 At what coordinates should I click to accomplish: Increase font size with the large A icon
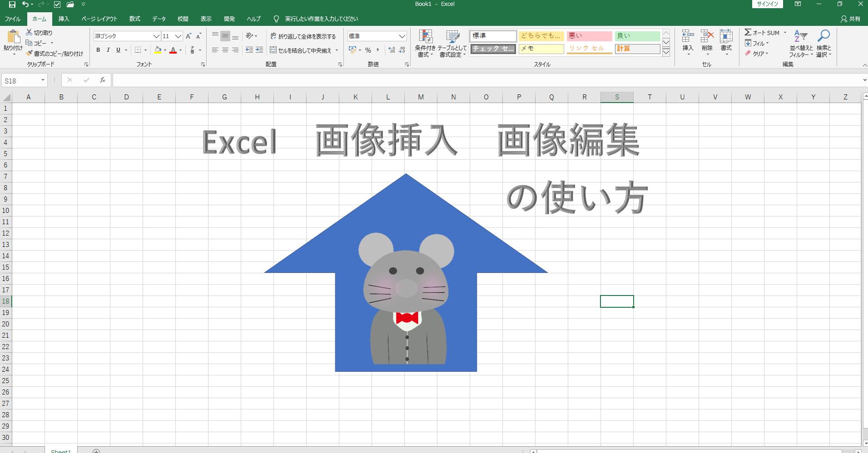coord(189,36)
